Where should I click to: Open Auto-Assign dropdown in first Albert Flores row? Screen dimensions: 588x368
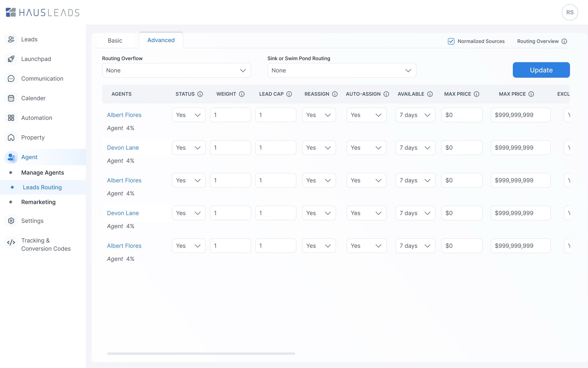coord(367,115)
